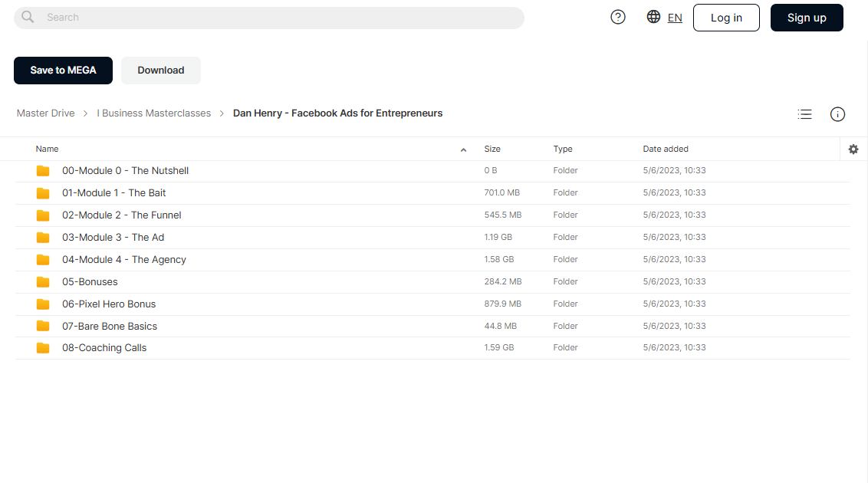Click the Sign up button

(x=807, y=18)
